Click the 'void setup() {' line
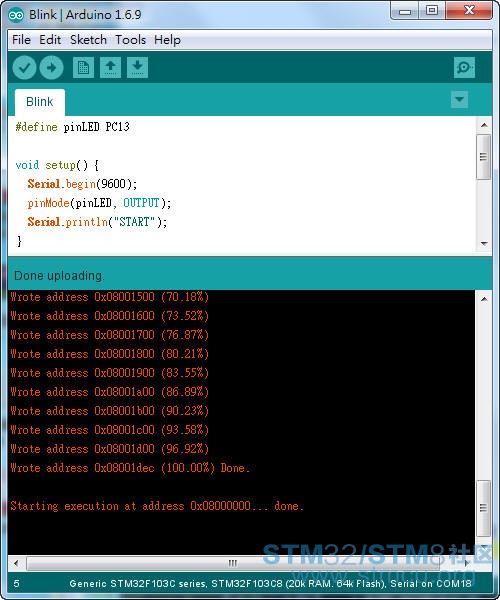 [57, 165]
